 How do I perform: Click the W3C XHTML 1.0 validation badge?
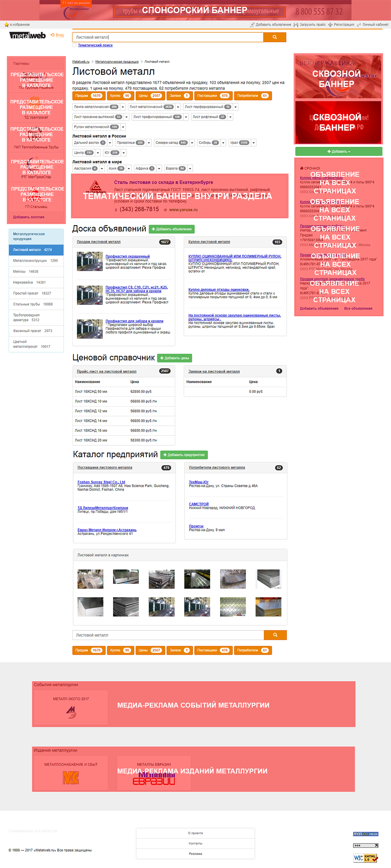click(x=366, y=858)
